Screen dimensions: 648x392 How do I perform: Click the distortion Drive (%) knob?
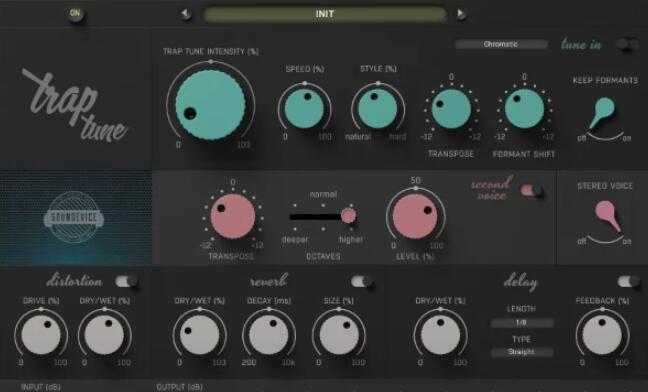point(41,335)
